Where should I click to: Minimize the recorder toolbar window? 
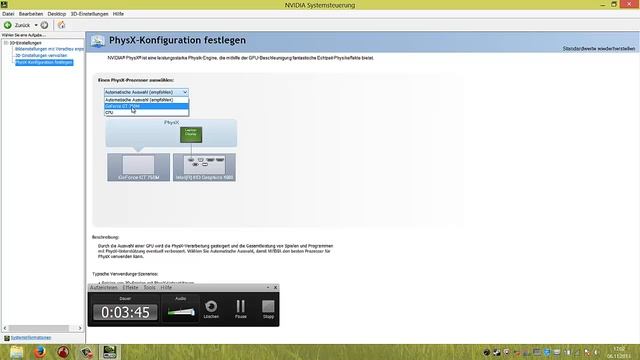(268, 288)
